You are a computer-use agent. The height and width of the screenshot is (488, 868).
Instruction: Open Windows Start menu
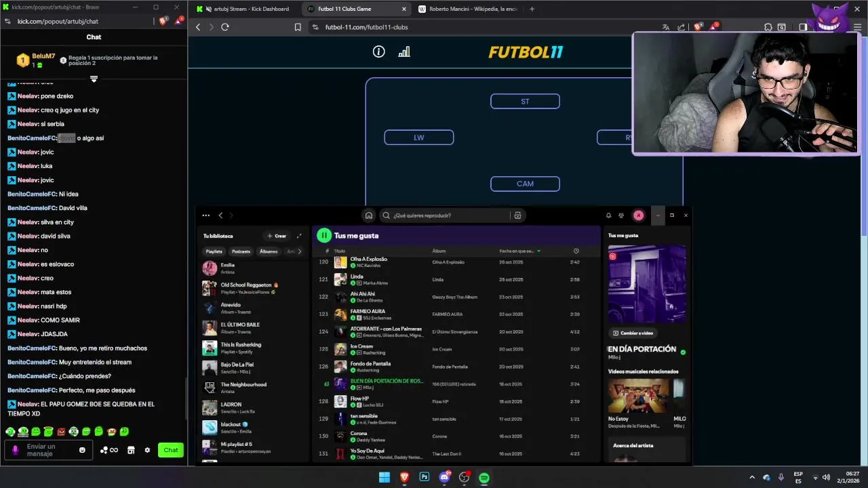(384, 477)
